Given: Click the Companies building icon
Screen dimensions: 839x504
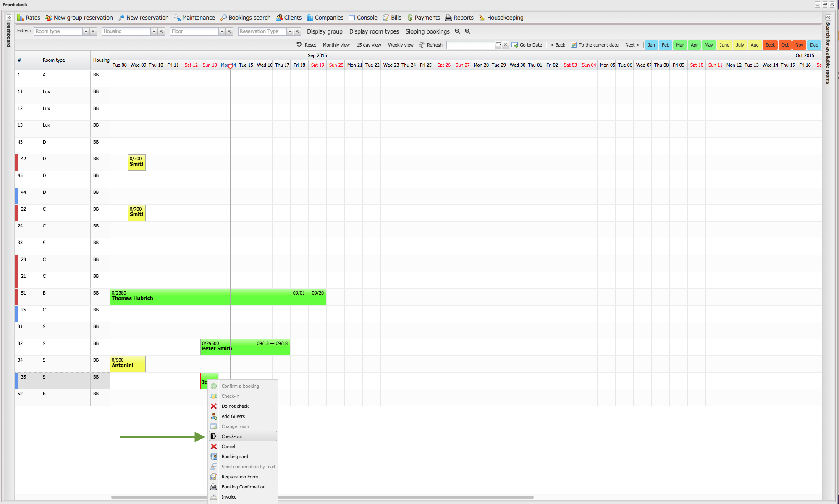Looking at the screenshot, I should [x=310, y=18].
